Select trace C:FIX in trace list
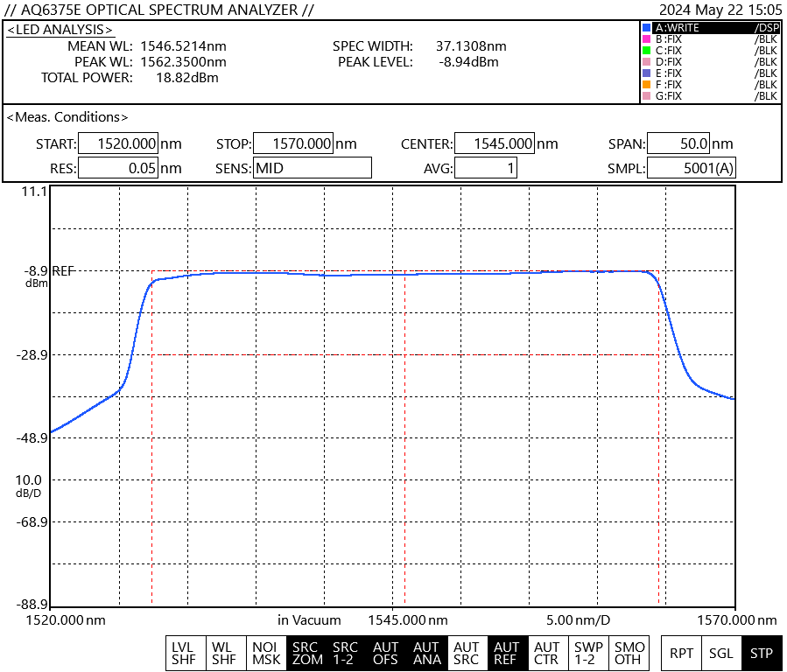Image resolution: width=787 pixels, height=672 pixels. (x=709, y=51)
